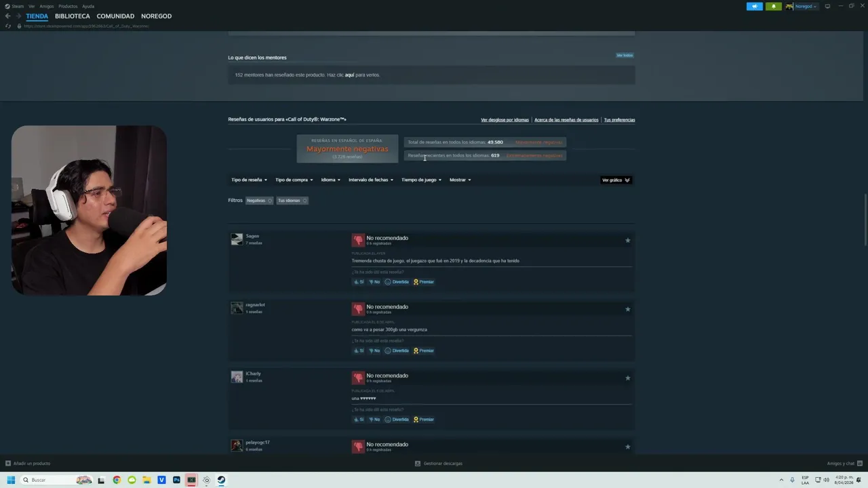The height and width of the screenshot is (488, 868).
Task: Click the settings gear icon in taskbar
Action: 206,480
